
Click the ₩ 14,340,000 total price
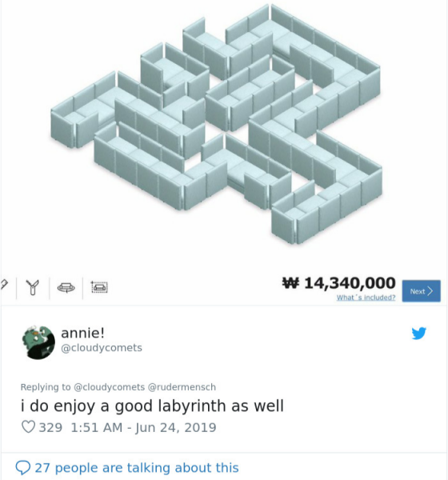(x=338, y=283)
